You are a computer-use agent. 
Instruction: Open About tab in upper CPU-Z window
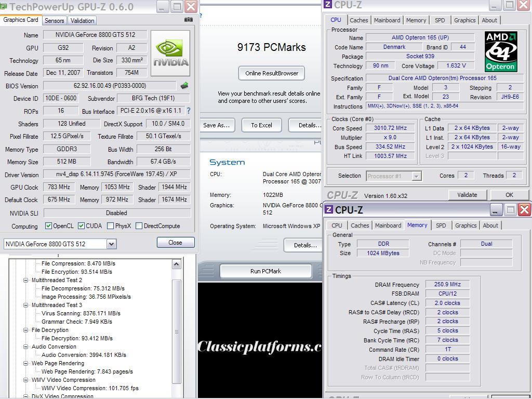point(489,20)
